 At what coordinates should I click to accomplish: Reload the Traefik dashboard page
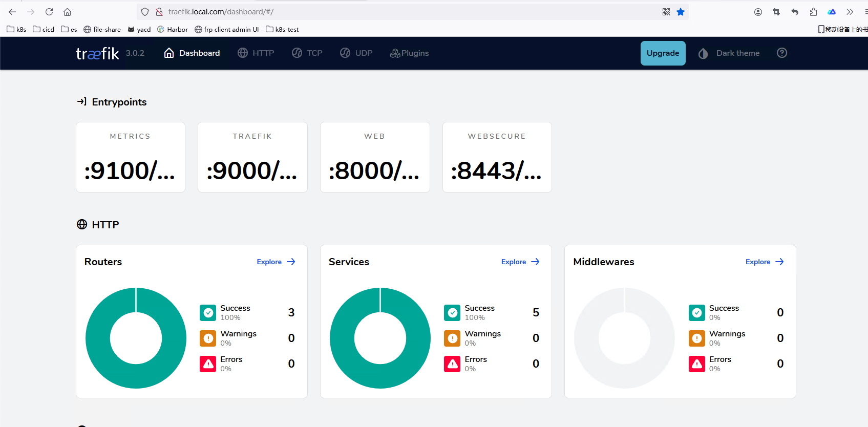click(49, 12)
